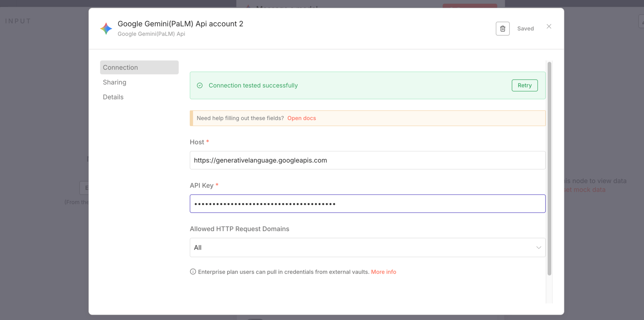Open the Allowed HTTP Request Domains dropdown
Image resolution: width=644 pixels, height=320 pixels.
coord(367,247)
